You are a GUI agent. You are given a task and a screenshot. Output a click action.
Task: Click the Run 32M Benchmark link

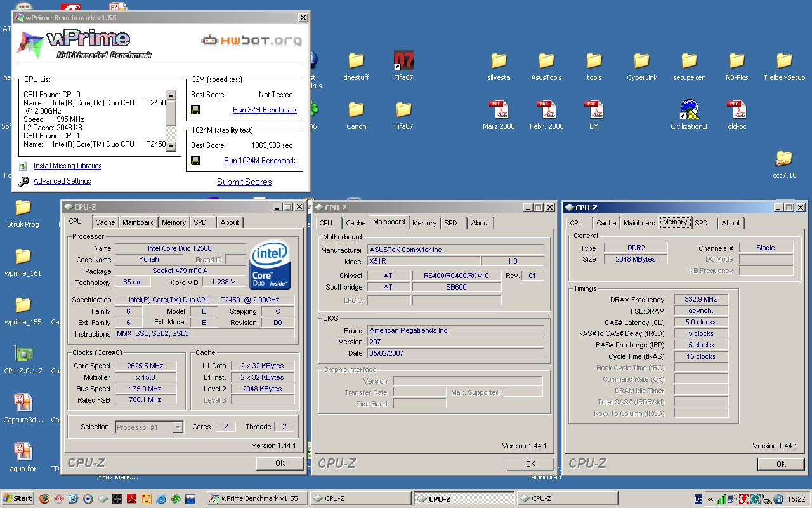pos(265,110)
